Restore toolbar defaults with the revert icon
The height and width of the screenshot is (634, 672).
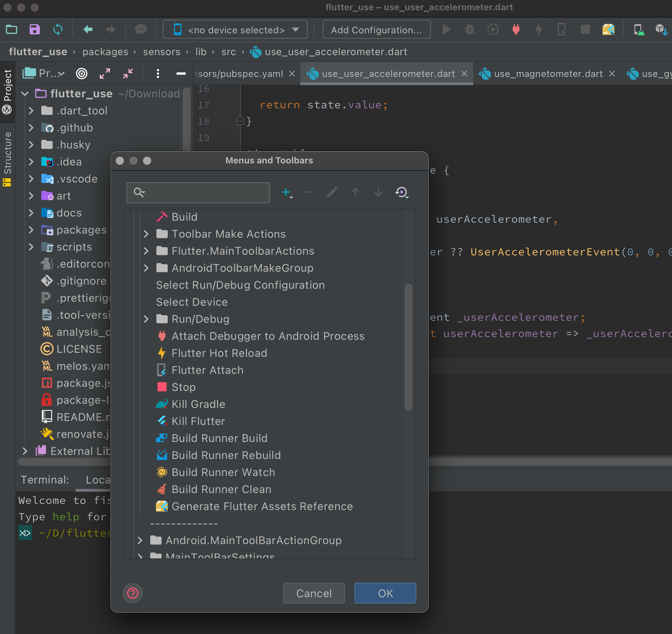pos(402,192)
